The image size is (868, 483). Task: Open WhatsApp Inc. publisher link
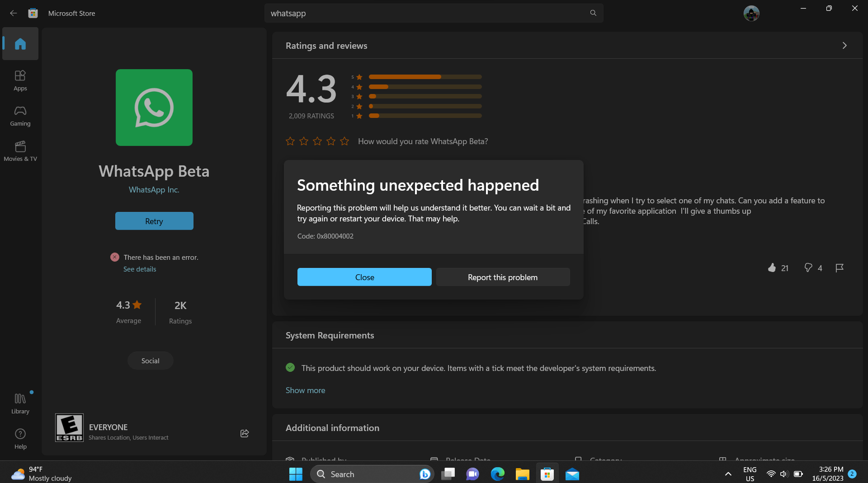click(154, 190)
